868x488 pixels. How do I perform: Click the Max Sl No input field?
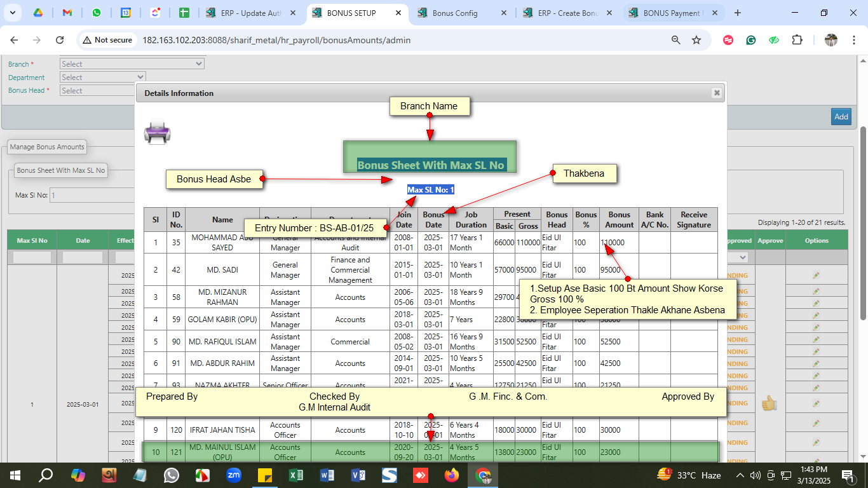(92, 195)
